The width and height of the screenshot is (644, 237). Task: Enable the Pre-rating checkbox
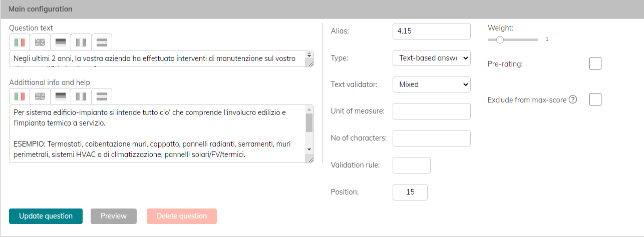(x=595, y=63)
